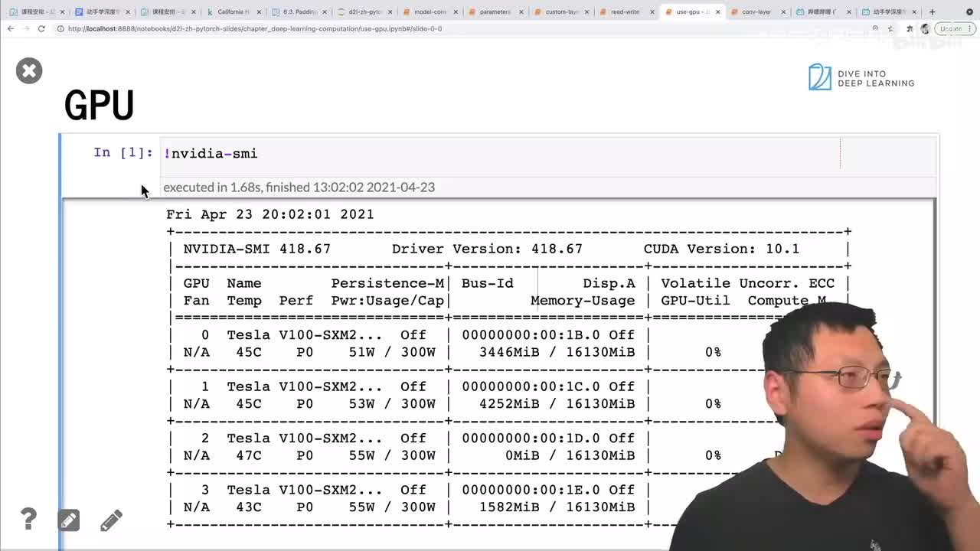Click temperature '47C' in GPU 2 row
Image resolution: width=980 pixels, height=551 pixels.
pos(248,455)
